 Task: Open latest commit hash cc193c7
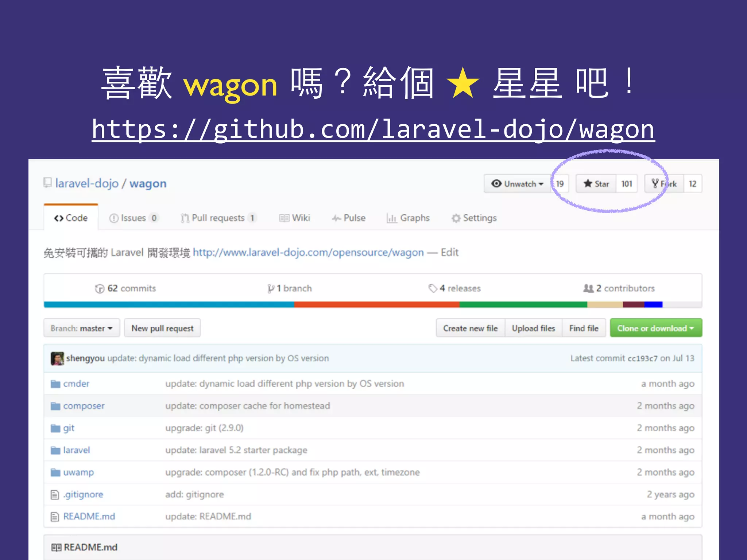[x=642, y=358]
